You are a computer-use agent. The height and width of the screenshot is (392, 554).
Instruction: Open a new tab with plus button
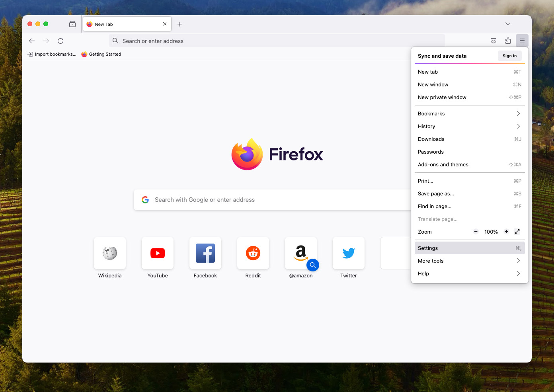[x=180, y=24]
